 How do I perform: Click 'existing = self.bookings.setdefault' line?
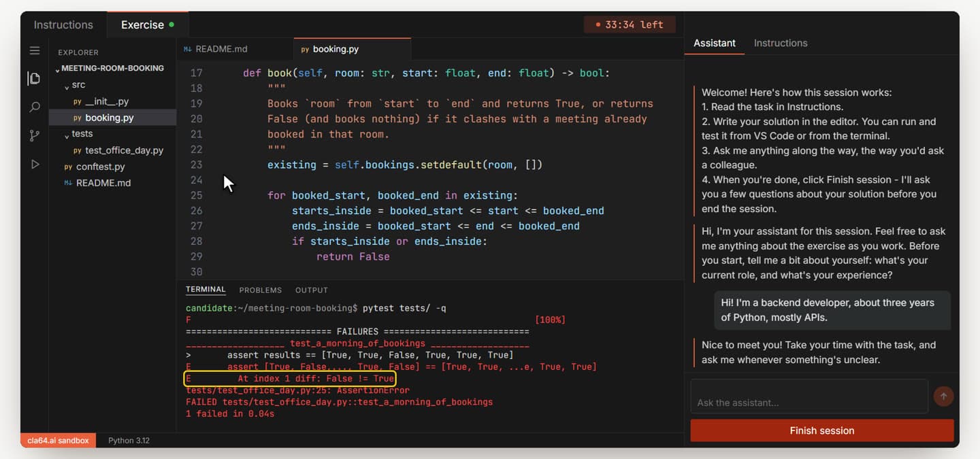coord(405,165)
